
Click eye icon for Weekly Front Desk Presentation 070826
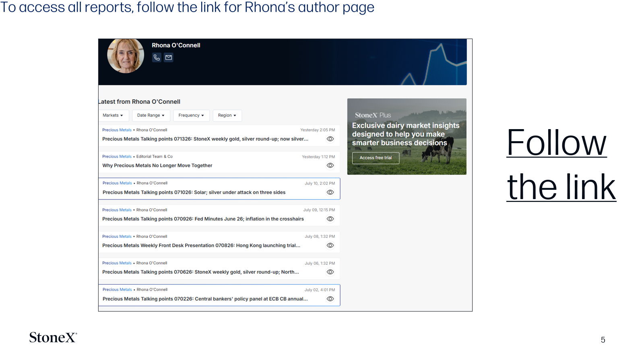[330, 245]
